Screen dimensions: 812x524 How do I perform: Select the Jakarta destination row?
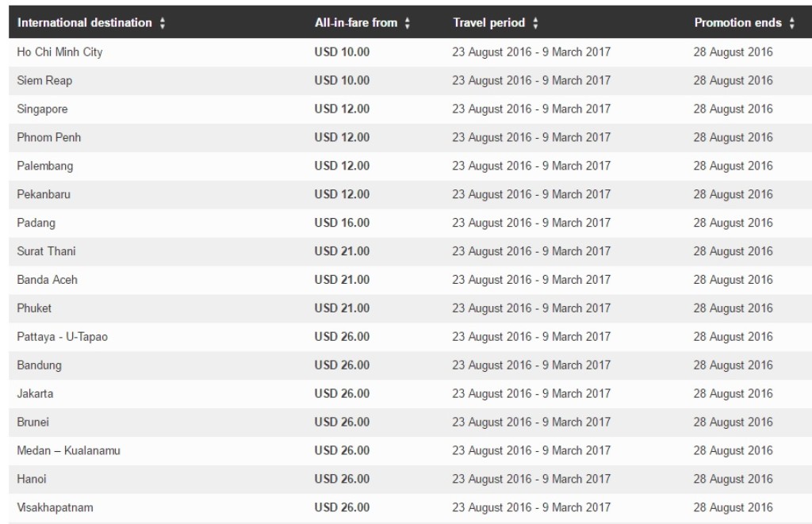pyautogui.click(x=35, y=394)
